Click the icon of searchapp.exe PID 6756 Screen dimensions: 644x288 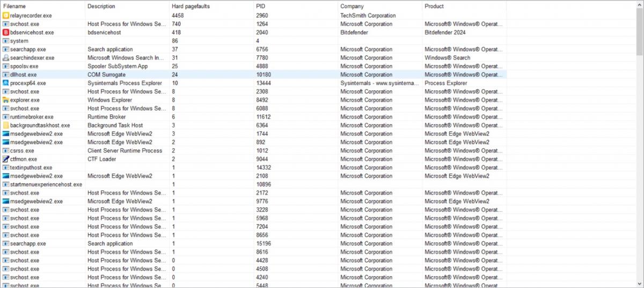pyautogui.click(x=6, y=49)
